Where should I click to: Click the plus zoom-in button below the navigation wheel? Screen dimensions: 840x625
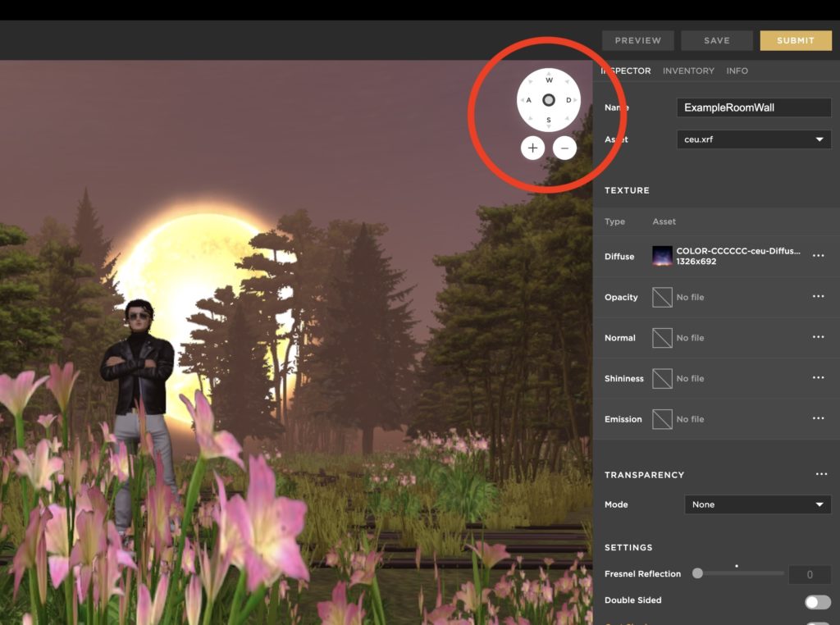(532, 148)
